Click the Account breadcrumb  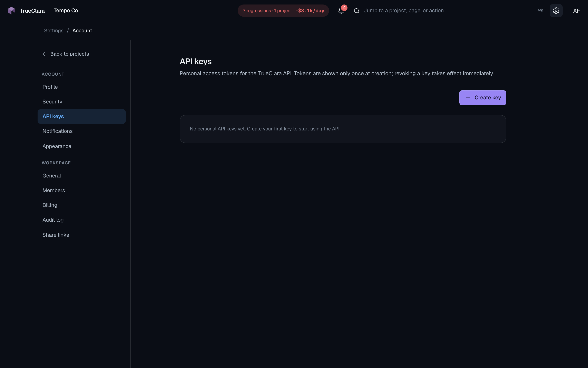[82, 31]
